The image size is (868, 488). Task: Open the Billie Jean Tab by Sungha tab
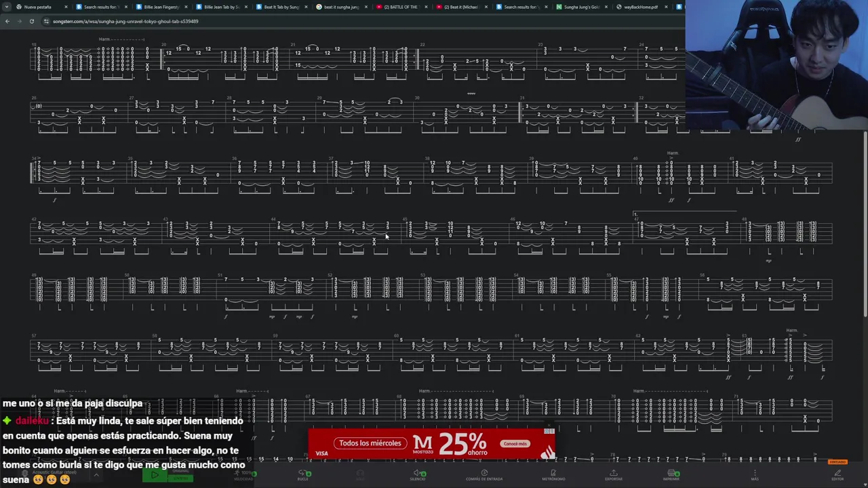221,7
